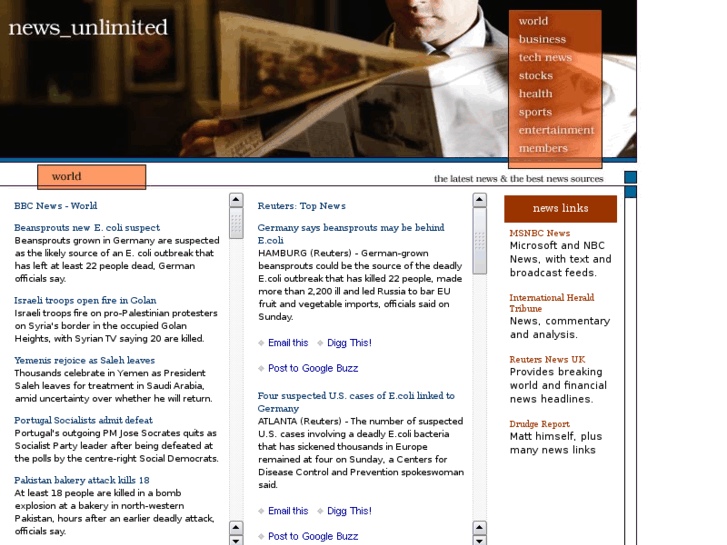Upper arrow at bottom of BBC panel scrollbar

click(x=236, y=527)
